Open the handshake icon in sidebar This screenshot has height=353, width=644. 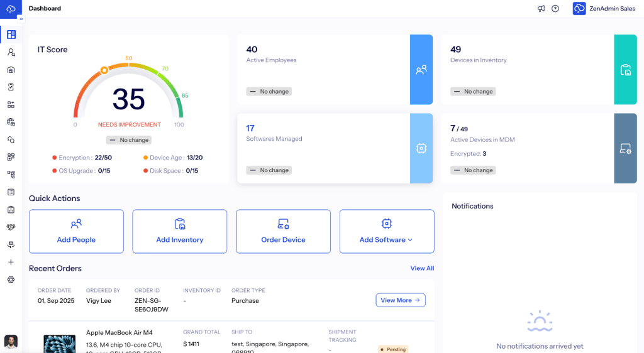click(x=11, y=227)
